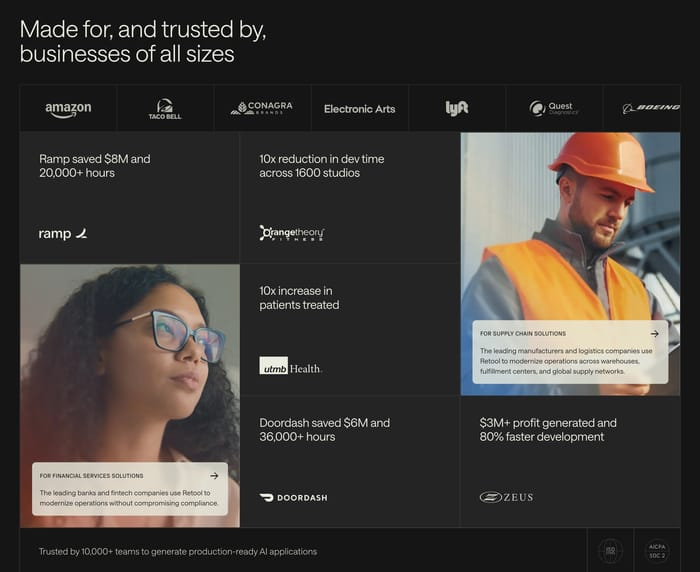Screen dimensions: 700x572
Task: Click the Lyft logo
Action: (457, 108)
